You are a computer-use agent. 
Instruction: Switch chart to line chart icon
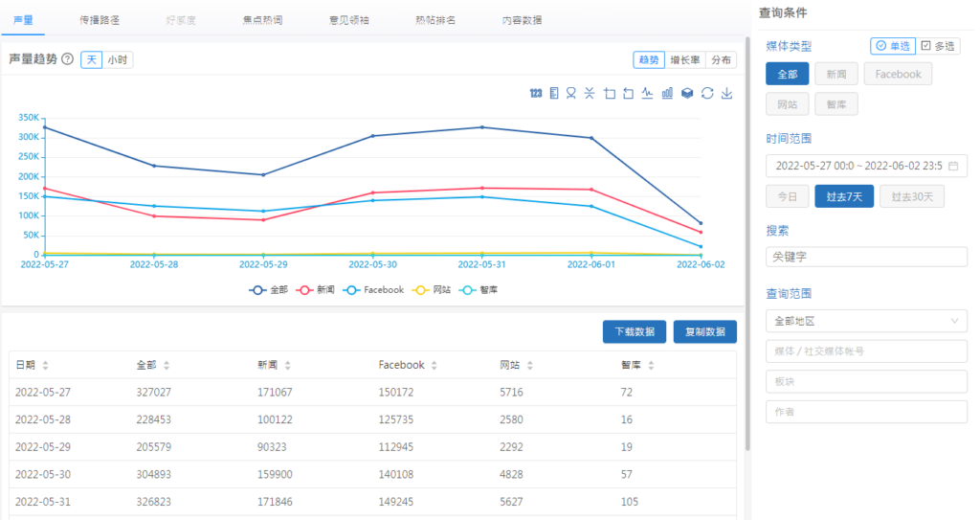[x=647, y=93]
